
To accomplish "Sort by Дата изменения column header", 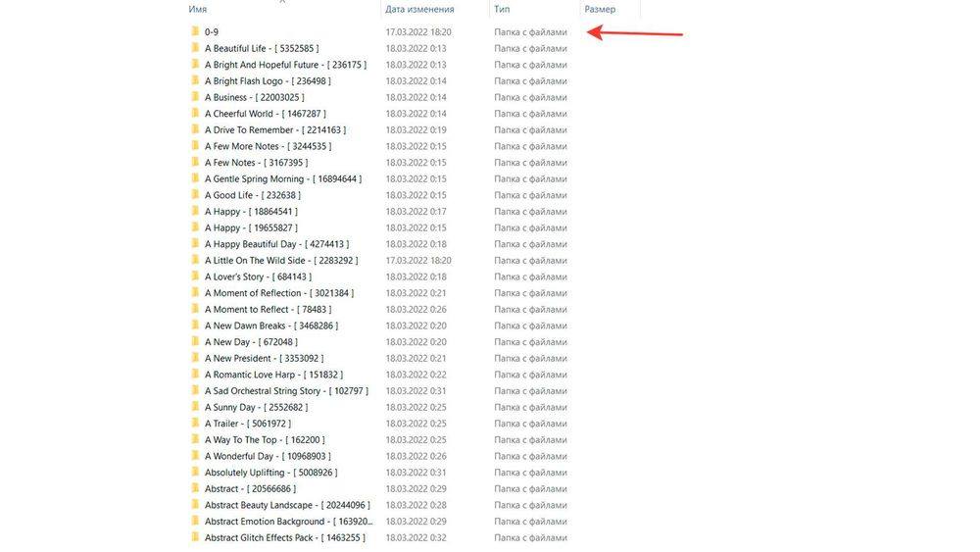I will [419, 10].
